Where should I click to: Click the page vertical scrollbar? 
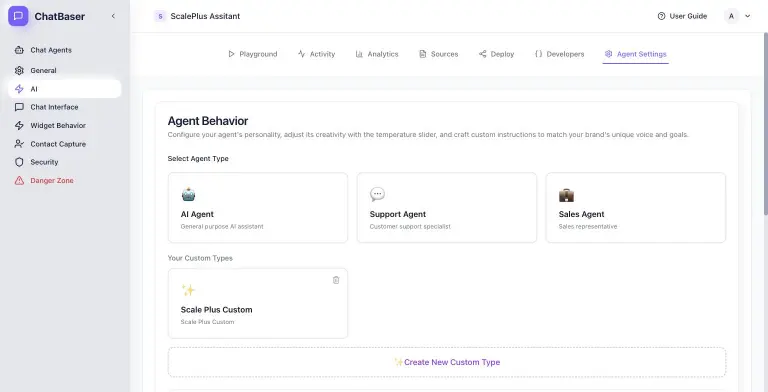coord(766,123)
